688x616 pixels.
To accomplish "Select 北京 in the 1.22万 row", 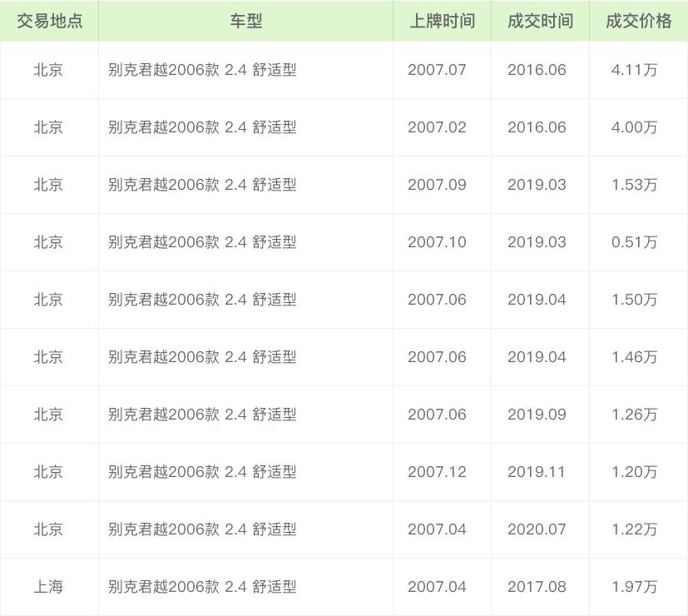I will [x=49, y=530].
